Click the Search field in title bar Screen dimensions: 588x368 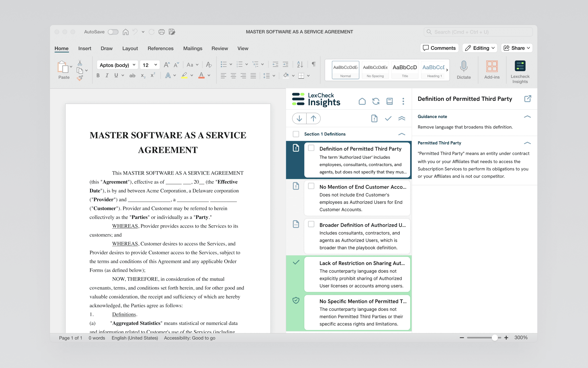[x=478, y=32]
